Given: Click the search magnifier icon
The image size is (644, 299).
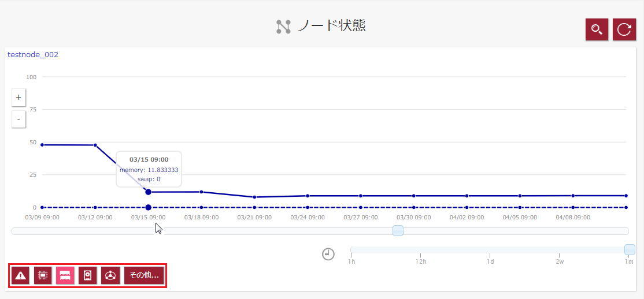Looking at the screenshot, I should click(x=597, y=29).
